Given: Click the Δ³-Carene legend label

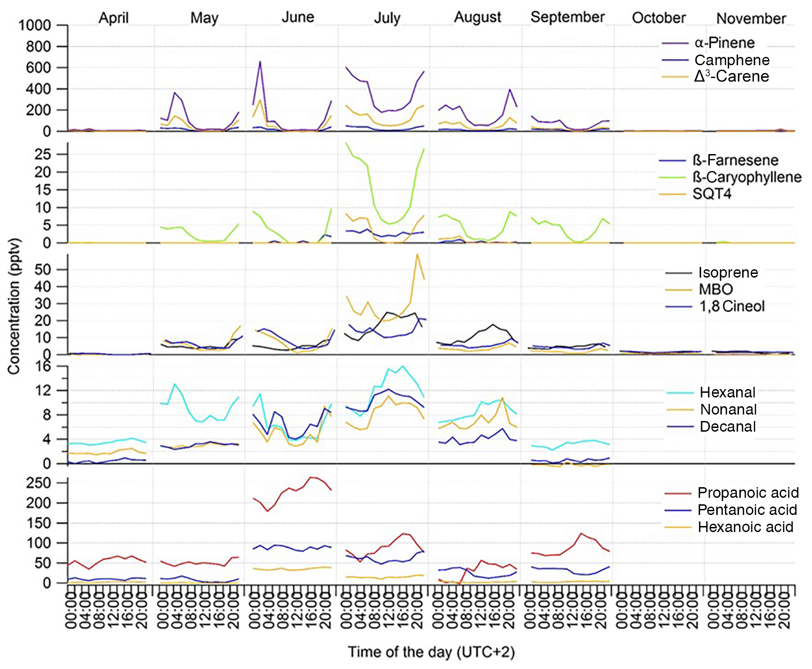Looking at the screenshot, I should coord(731,76).
